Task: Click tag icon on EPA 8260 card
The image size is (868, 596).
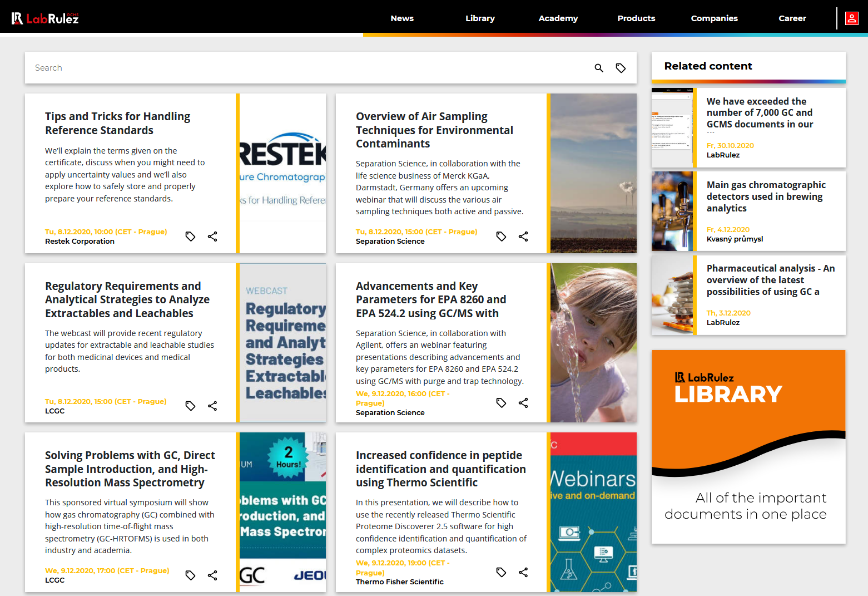Action: (501, 402)
